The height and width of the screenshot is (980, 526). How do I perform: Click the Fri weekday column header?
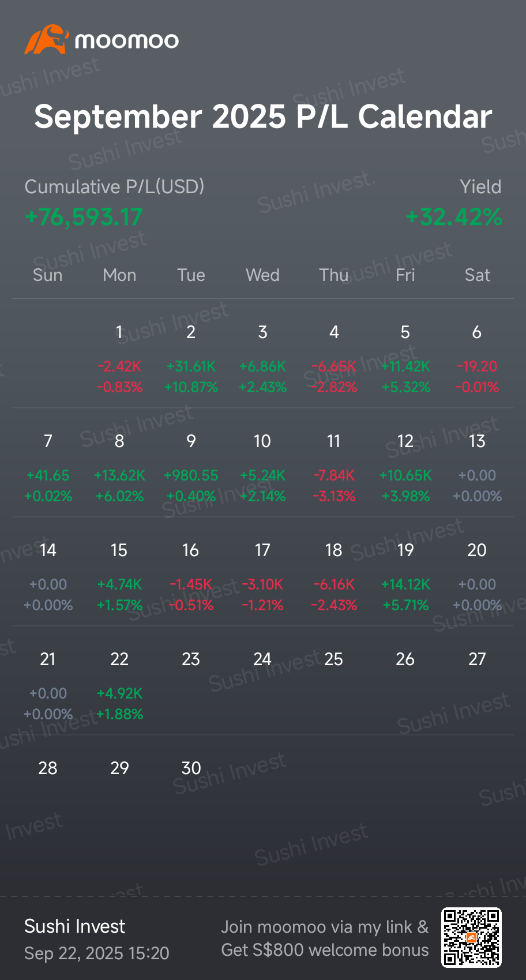point(405,275)
